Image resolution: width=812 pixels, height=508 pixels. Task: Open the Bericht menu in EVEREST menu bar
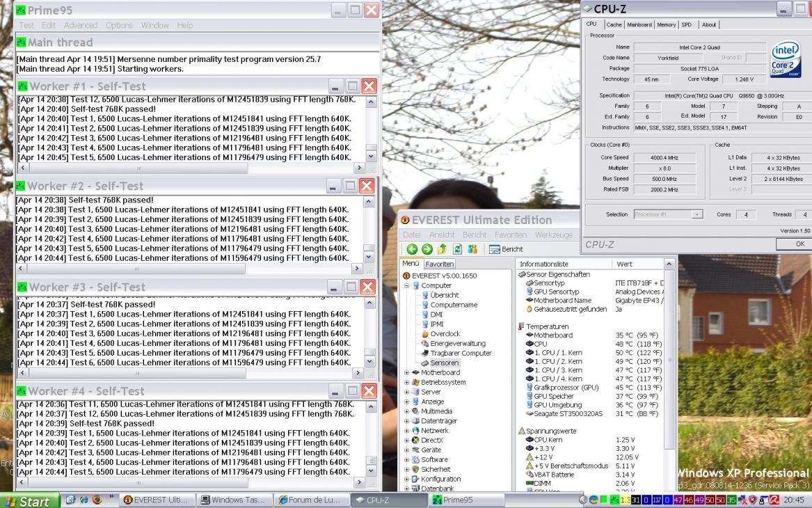click(x=475, y=235)
